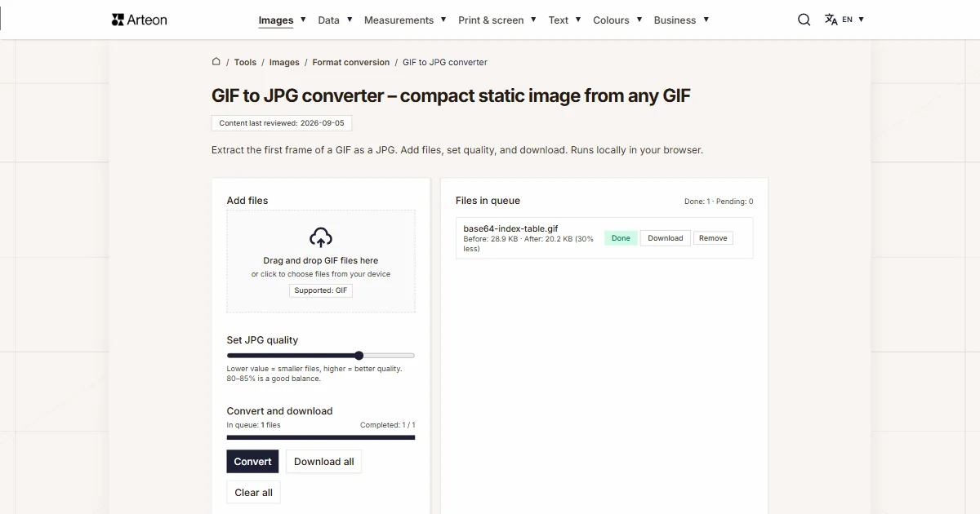Open the search icon in header
The image size is (980, 514).
pyautogui.click(x=804, y=20)
